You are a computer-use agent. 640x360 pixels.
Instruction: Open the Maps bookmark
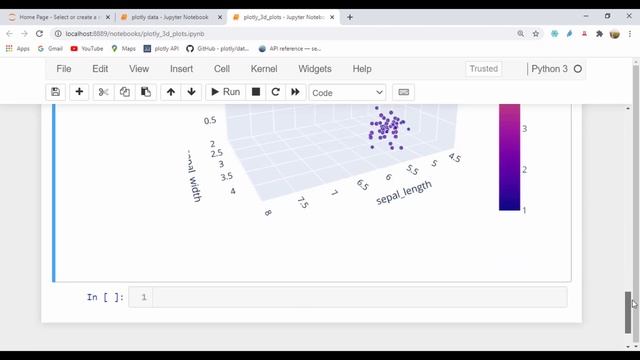[x=123, y=49]
